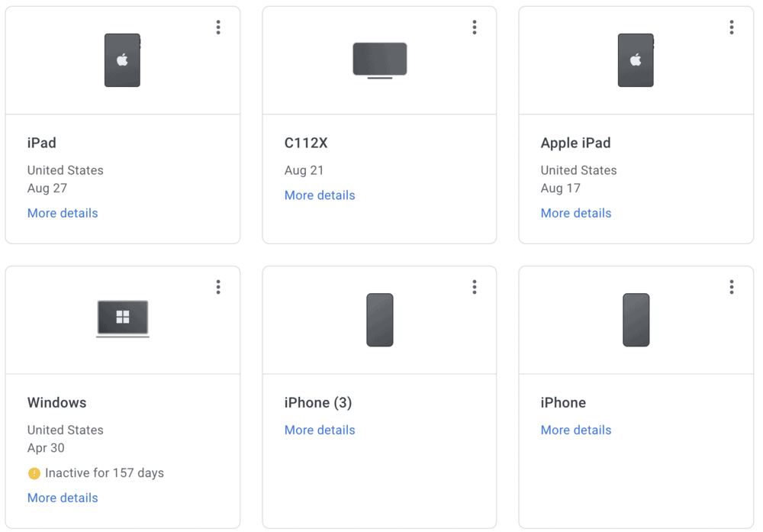Open the three-dot menu on the C112X card

click(475, 27)
